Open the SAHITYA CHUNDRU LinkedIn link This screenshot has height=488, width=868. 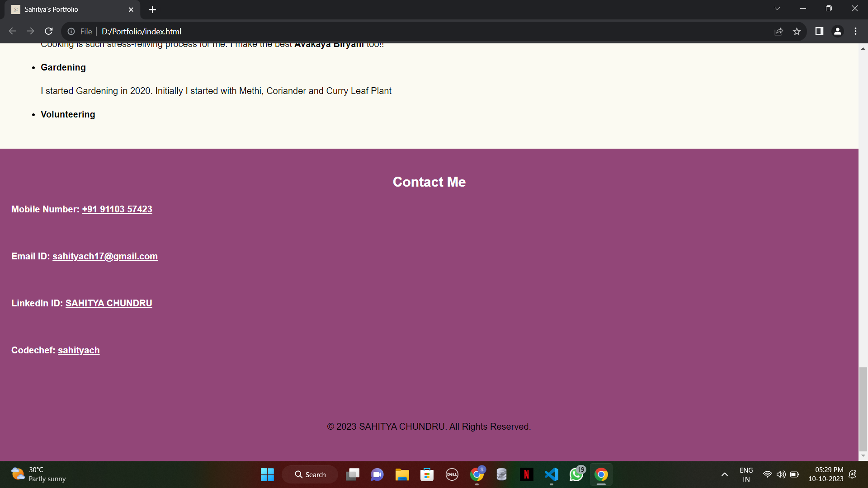click(108, 303)
